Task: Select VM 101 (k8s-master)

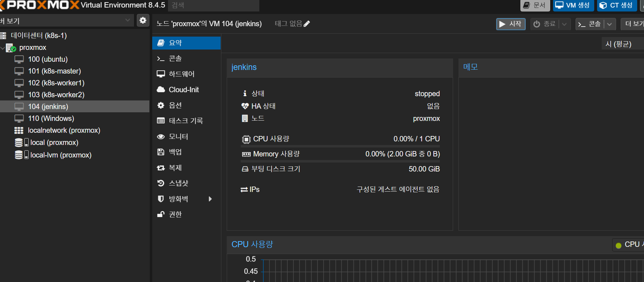Action: (54, 71)
